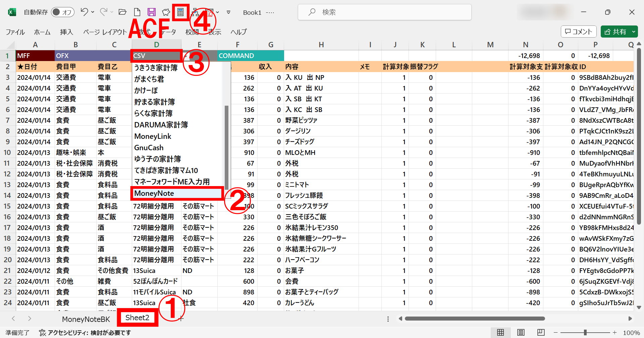Expand the Customize Quick Access Toolbar arrow
This screenshot has height=338, width=644.
click(x=228, y=12)
